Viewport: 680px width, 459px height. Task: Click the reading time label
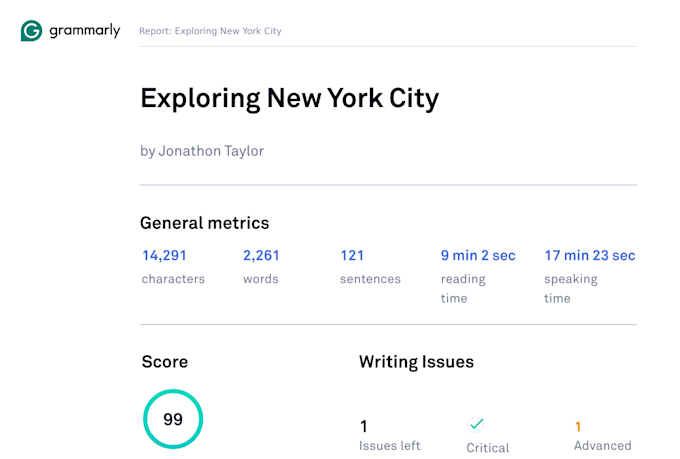point(463,289)
